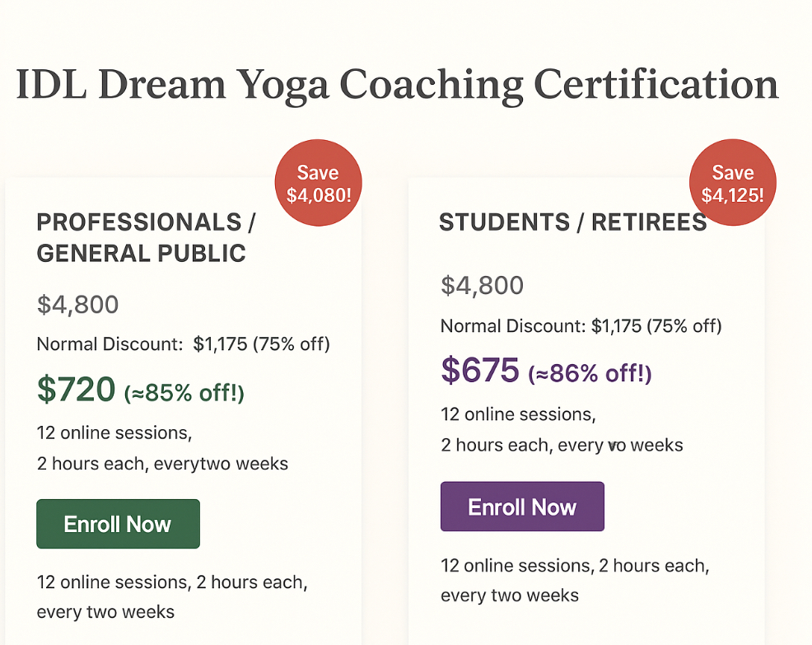Click the purple Enroll Now button
This screenshot has height=645, width=812.
coord(522,507)
